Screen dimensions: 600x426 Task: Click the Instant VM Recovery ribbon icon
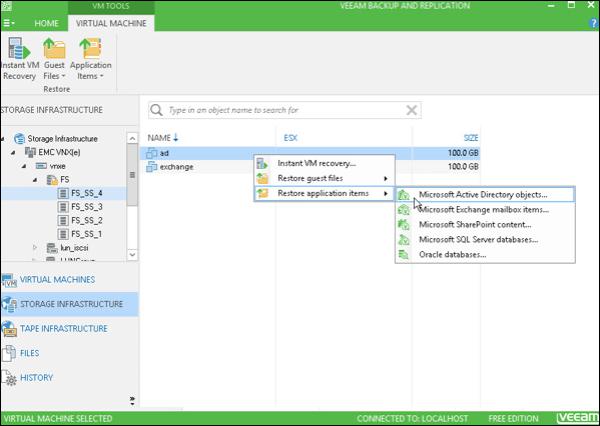[x=19, y=48]
